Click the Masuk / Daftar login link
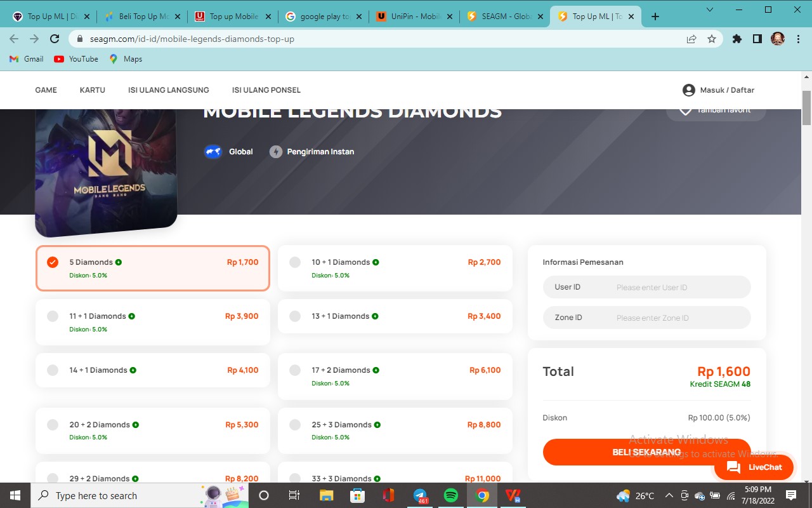Image resolution: width=812 pixels, height=508 pixels. (x=727, y=90)
